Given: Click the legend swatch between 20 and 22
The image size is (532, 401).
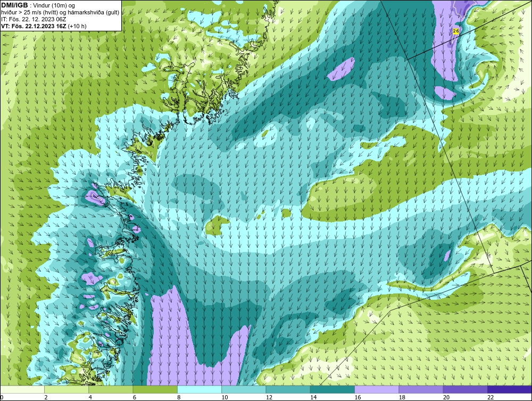Looking at the screenshot, I should pos(465,389).
